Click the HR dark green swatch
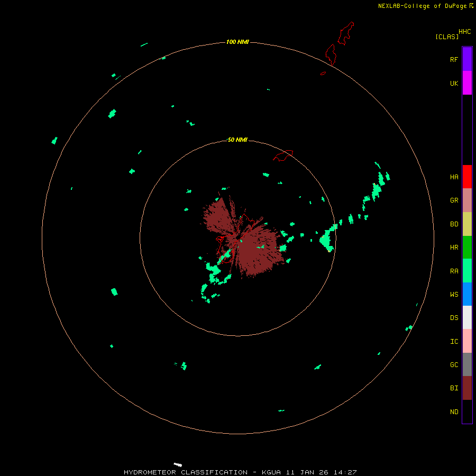The height and width of the screenshot is (476, 476). coord(467,248)
